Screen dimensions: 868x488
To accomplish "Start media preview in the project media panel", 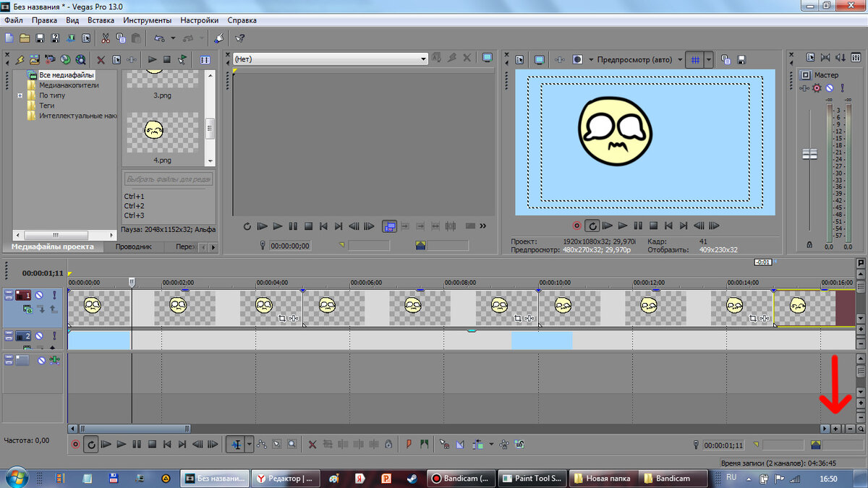I will coord(153,59).
